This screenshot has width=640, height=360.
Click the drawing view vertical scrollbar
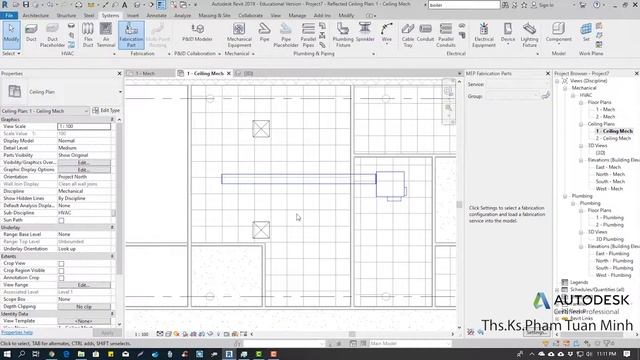(x=459, y=204)
